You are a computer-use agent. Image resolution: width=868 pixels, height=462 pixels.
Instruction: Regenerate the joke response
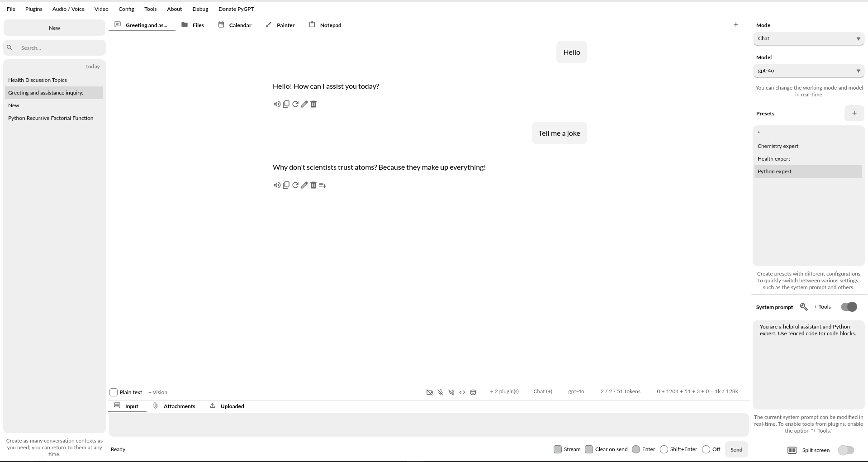(x=295, y=185)
